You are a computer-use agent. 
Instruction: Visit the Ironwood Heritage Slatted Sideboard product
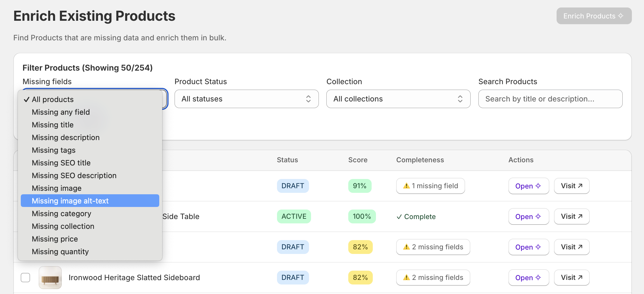click(572, 277)
